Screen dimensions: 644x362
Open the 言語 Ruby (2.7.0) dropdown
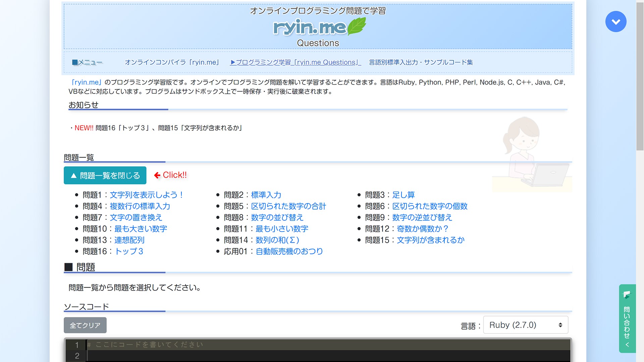[525, 325]
